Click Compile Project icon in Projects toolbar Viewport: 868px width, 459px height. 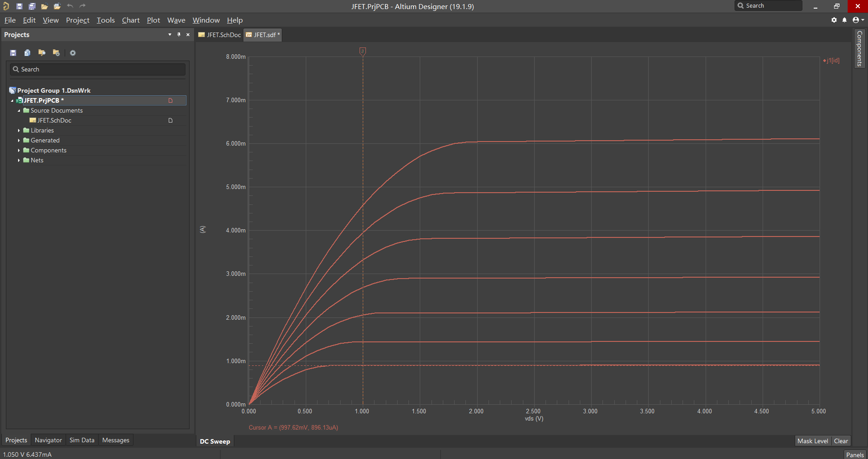[x=28, y=53]
